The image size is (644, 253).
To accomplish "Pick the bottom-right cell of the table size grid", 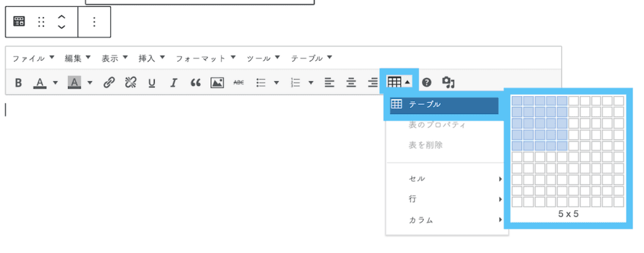I will click(x=619, y=202).
